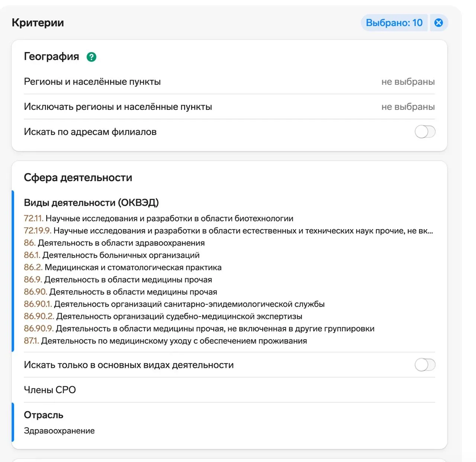Open Виды деятельности (ОКВЭД) section
This screenshot has height=462, width=476.
[91, 203]
